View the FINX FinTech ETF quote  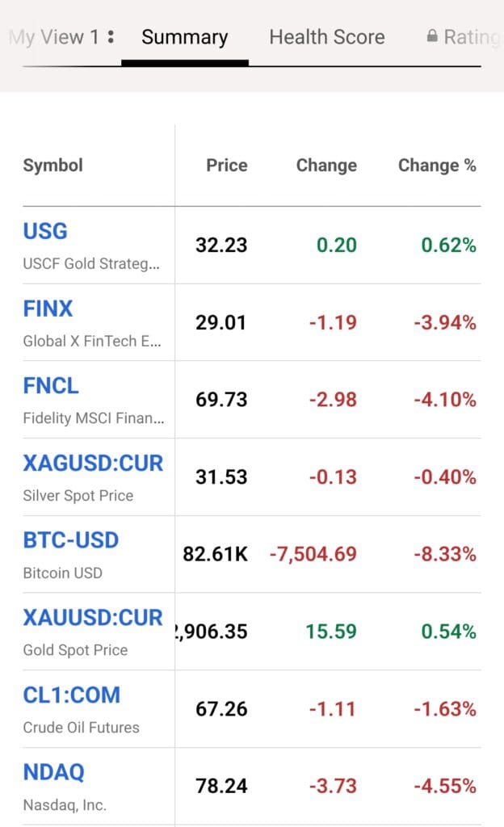48,309
